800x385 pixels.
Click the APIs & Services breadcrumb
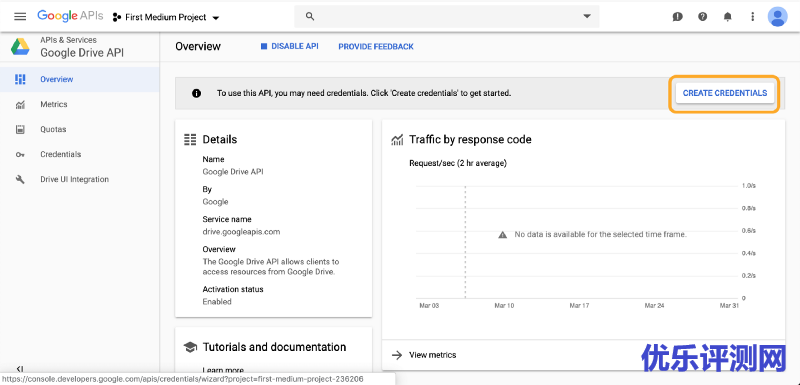click(68, 40)
